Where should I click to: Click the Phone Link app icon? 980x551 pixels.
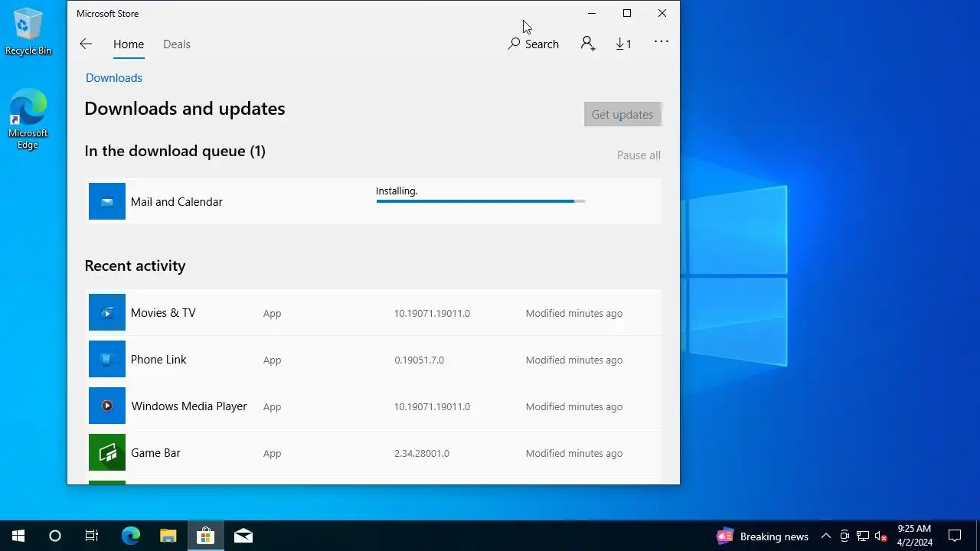pos(107,359)
